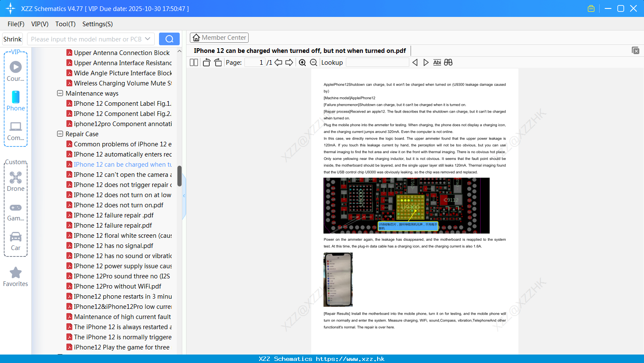This screenshot has width=644, height=363.
Task: Rotate the page clockwise
Action: pyautogui.click(x=218, y=62)
